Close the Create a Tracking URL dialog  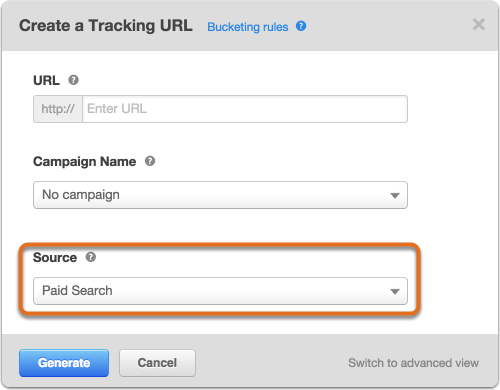coord(479,24)
